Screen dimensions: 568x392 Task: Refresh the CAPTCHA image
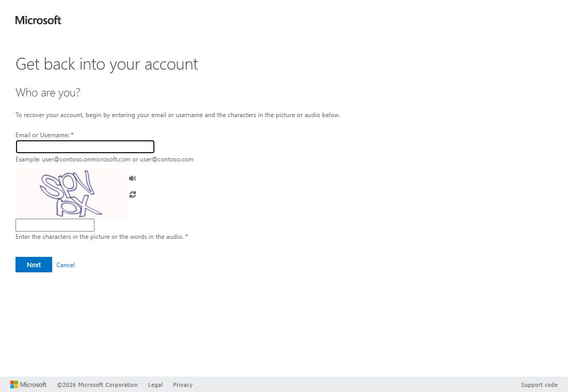(x=133, y=194)
